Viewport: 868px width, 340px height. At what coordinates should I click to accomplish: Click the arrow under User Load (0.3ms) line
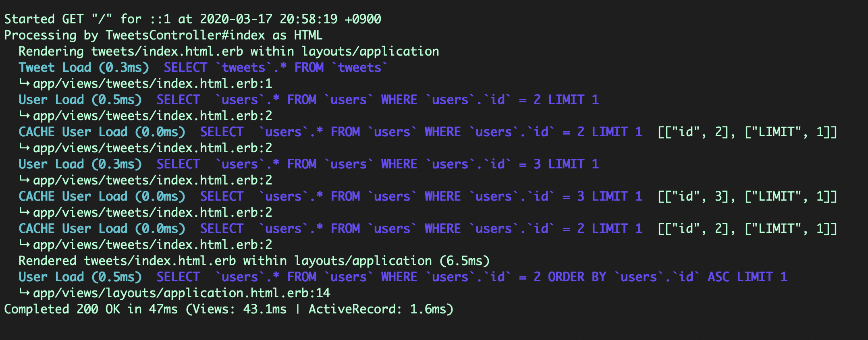pos(24,180)
